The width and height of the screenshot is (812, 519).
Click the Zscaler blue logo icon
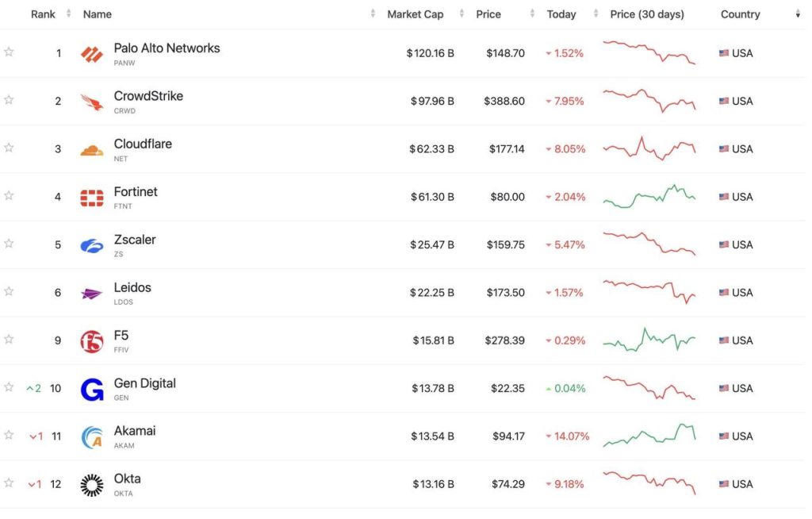coord(92,245)
